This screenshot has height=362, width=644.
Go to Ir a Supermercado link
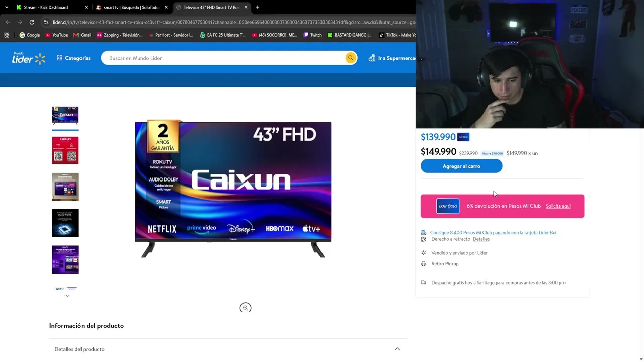[x=392, y=58]
